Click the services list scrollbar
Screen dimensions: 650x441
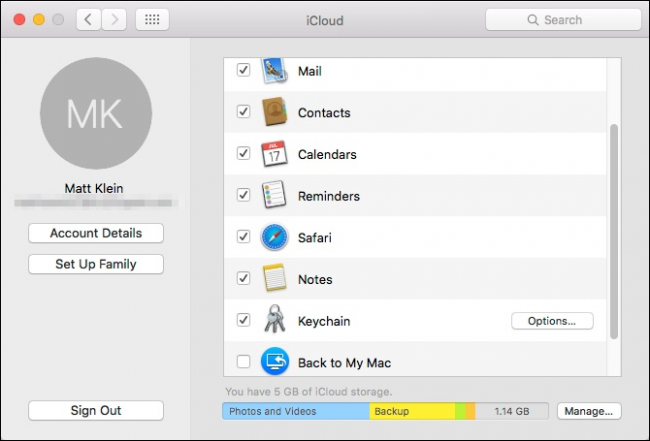[x=614, y=231]
